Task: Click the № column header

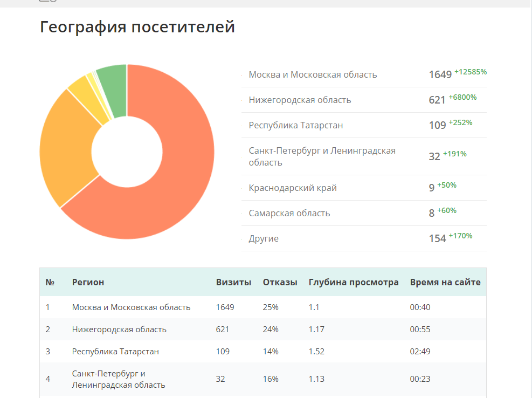Action: click(x=50, y=282)
